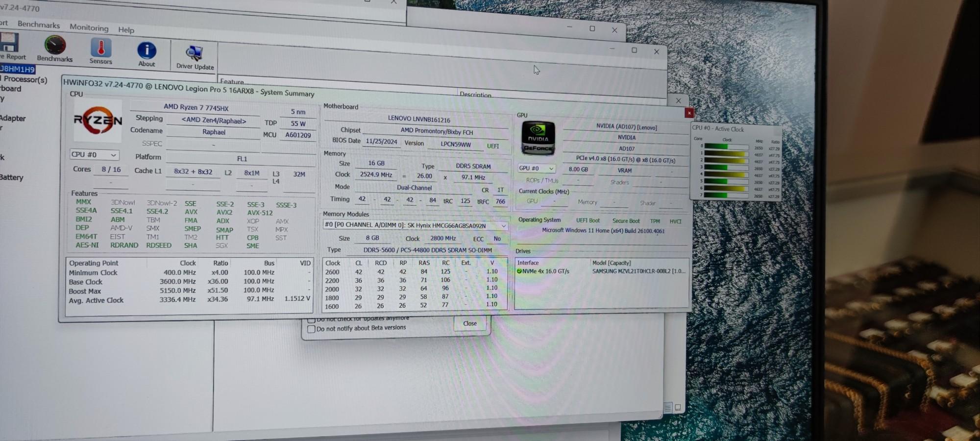Screen dimensions: 980x441
Task: Click the tile icon in the bottom-right window corner
Action: (x=678, y=407)
